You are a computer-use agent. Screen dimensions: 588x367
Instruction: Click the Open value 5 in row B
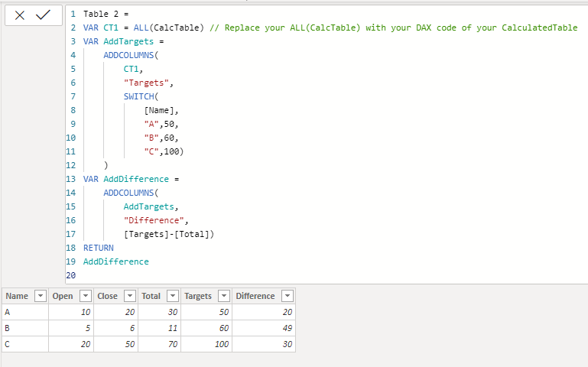(x=71, y=328)
